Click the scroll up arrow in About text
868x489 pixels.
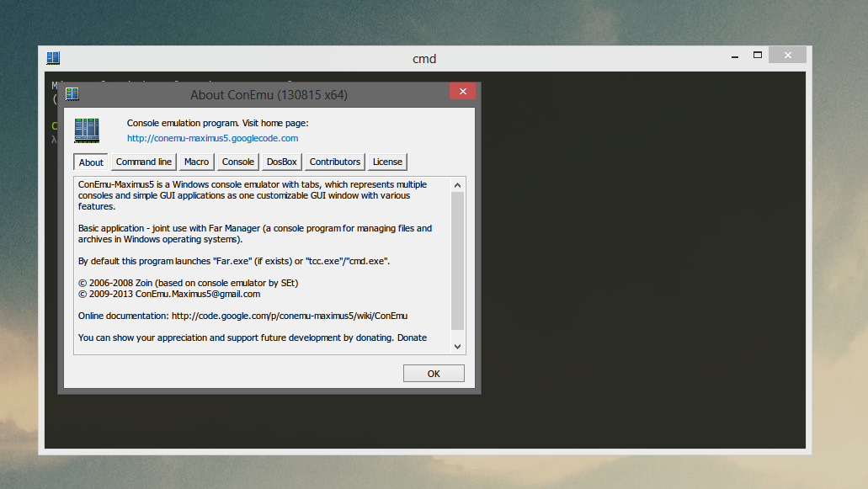[457, 185]
